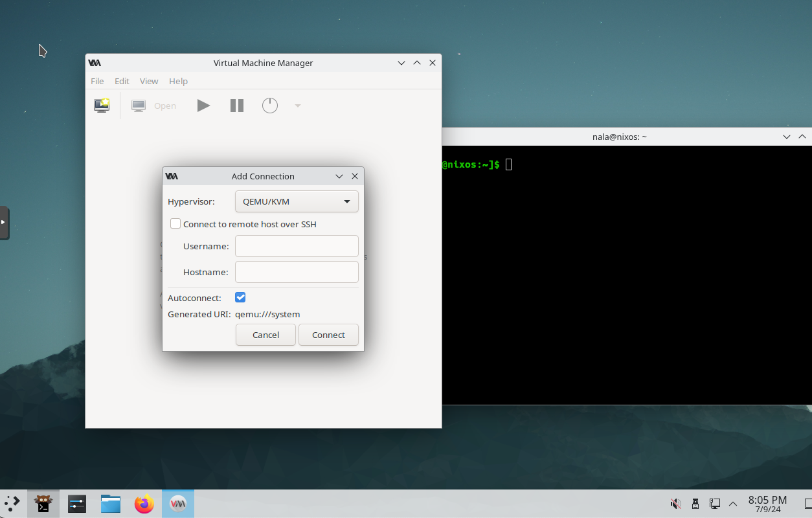Image resolution: width=812 pixels, height=518 pixels.
Task: Uncheck the Autoconnect checkbox
Action: click(240, 298)
